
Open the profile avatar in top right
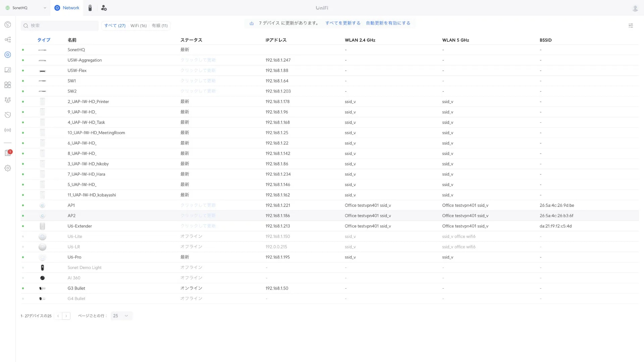[x=635, y=8]
